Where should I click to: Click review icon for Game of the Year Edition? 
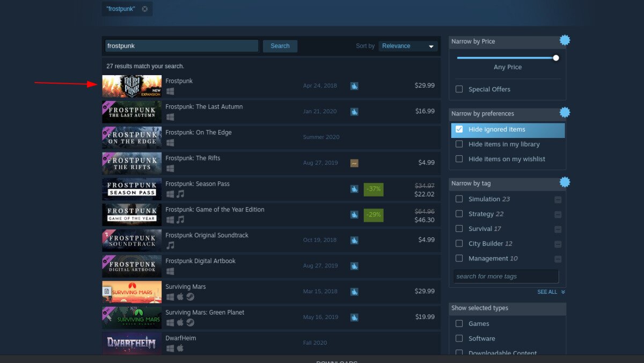point(354,215)
